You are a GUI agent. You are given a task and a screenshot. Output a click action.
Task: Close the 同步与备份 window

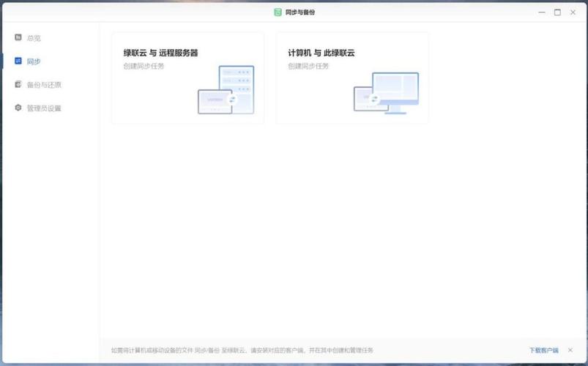click(573, 12)
